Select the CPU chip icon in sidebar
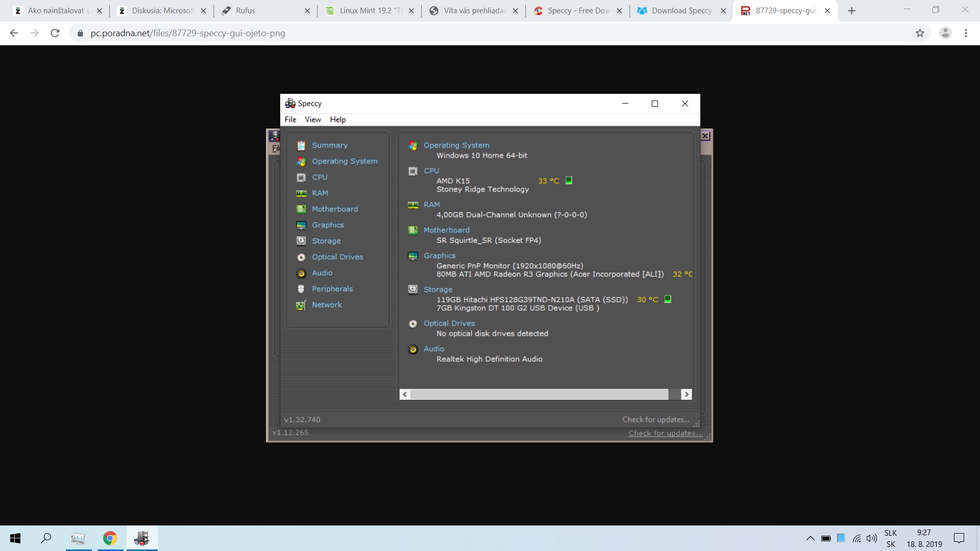Image resolution: width=980 pixels, height=551 pixels. 301,178
